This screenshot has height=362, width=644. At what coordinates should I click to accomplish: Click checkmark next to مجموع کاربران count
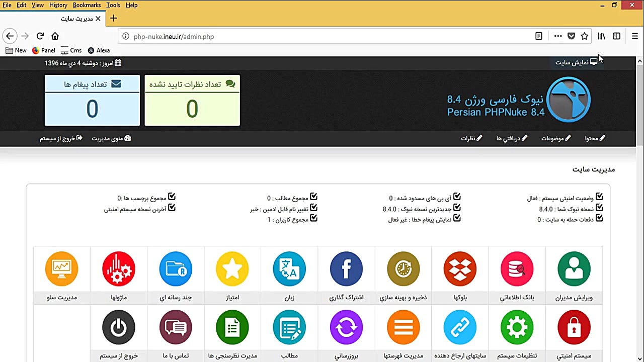click(x=314, y=218)
